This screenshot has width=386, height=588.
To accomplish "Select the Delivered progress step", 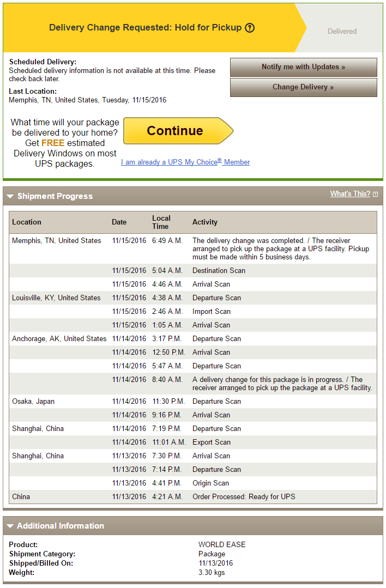I will (342, 32).
